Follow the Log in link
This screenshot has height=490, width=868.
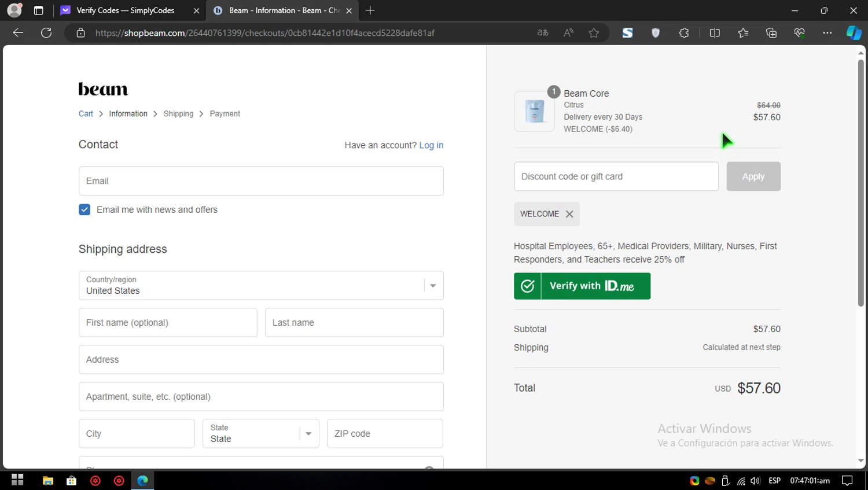(431, 145)
